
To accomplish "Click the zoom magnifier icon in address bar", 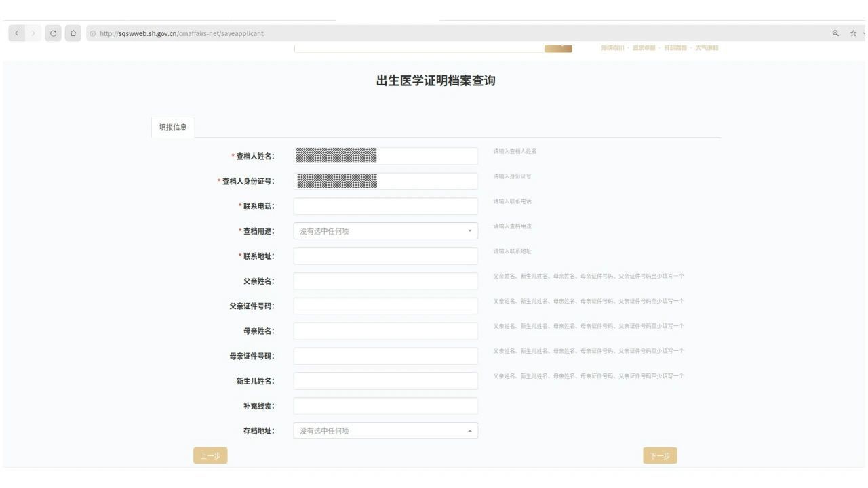I will (x=835, y=33).
